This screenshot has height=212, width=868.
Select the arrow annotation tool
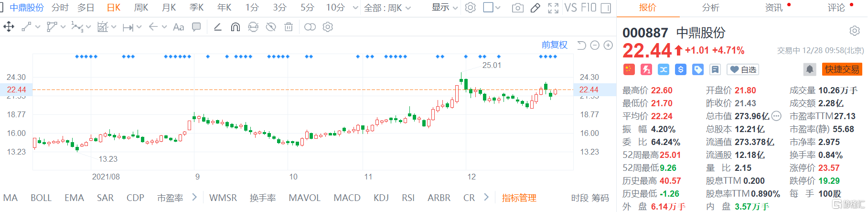click(x=153, y=27)
